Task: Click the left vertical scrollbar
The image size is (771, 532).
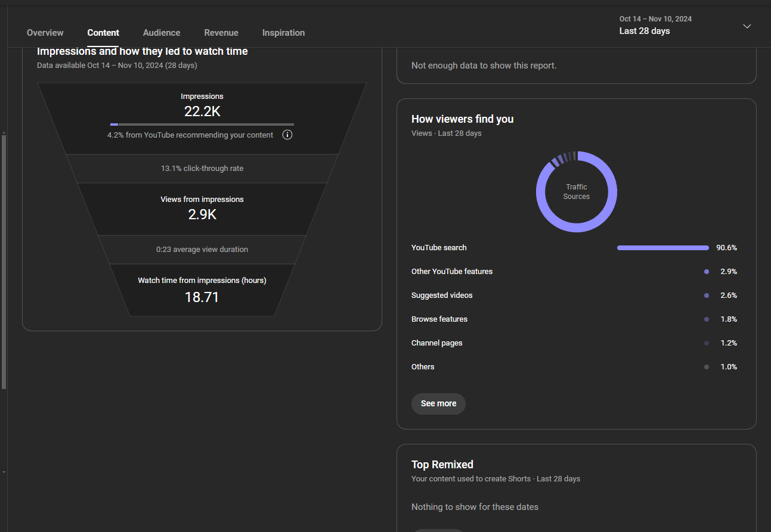Action: click(x=4, y=262)
